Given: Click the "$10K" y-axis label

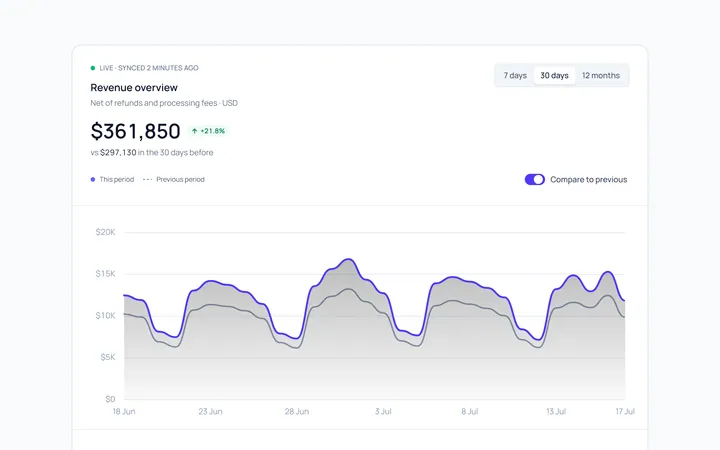Looking at the screenshot, I should (105, 316).
